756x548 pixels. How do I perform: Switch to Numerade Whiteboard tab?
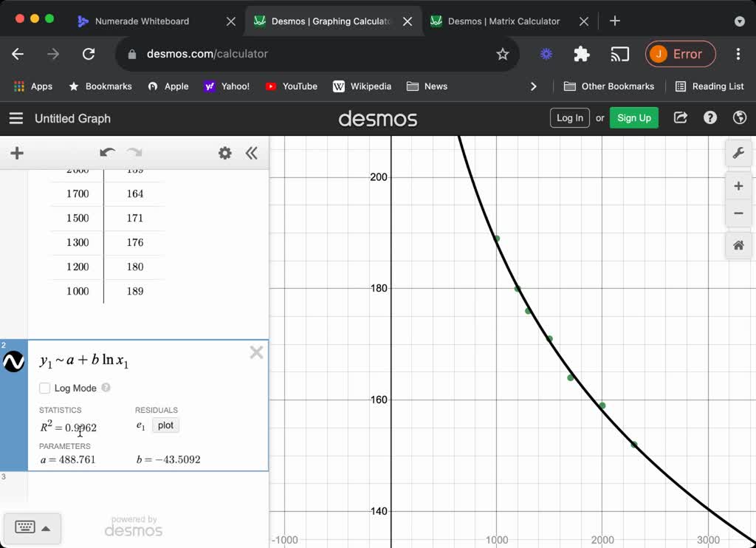point(142,21)
